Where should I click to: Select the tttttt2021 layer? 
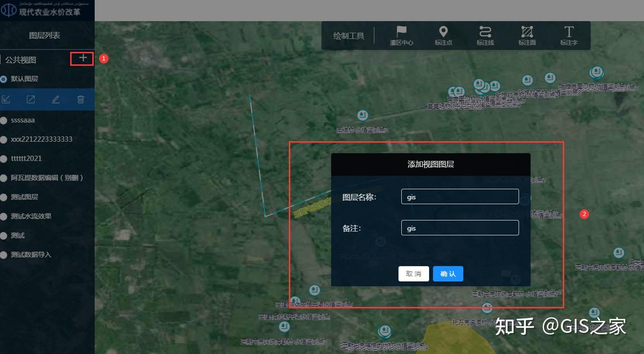coord(4,159)
